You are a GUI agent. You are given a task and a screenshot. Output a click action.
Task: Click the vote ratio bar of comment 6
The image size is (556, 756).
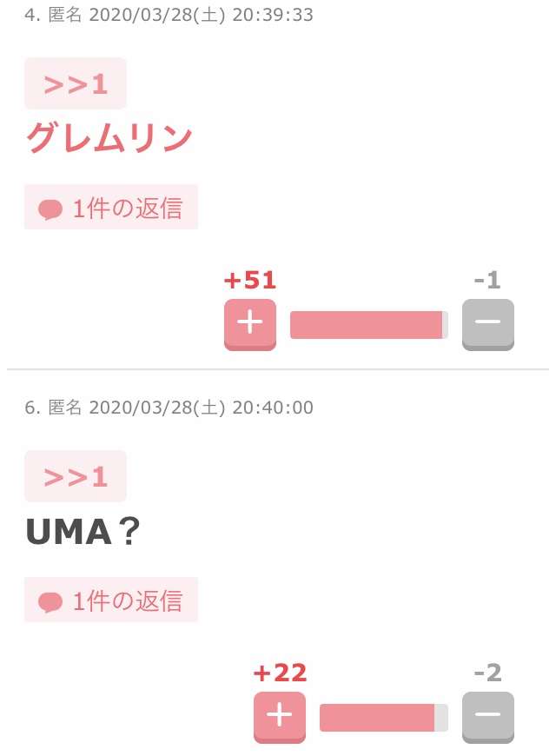click(384, 718)
